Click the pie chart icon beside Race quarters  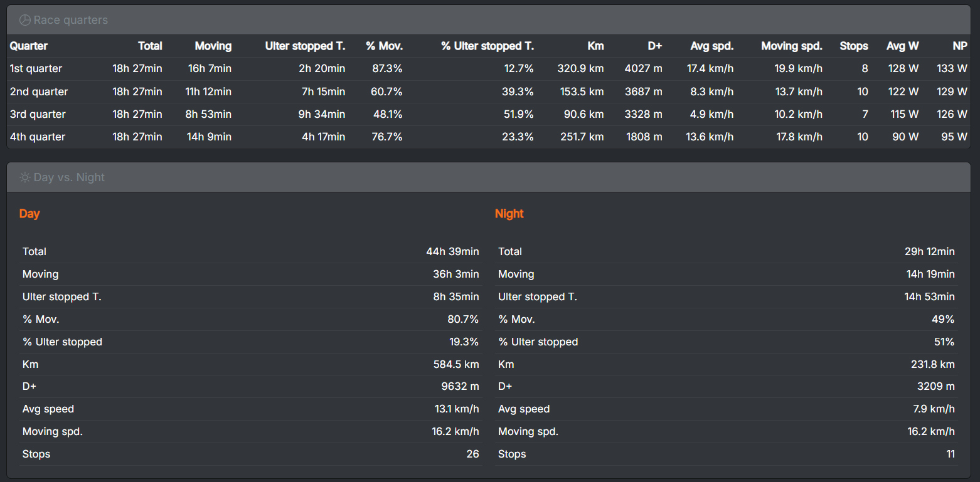coord(25,20)
